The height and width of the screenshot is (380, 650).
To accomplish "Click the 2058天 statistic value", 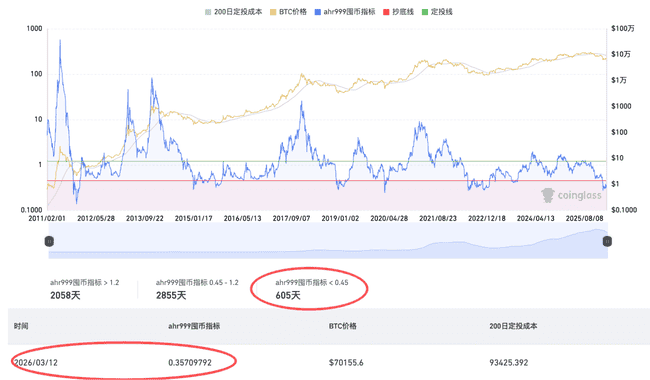I will click(65, 295).
